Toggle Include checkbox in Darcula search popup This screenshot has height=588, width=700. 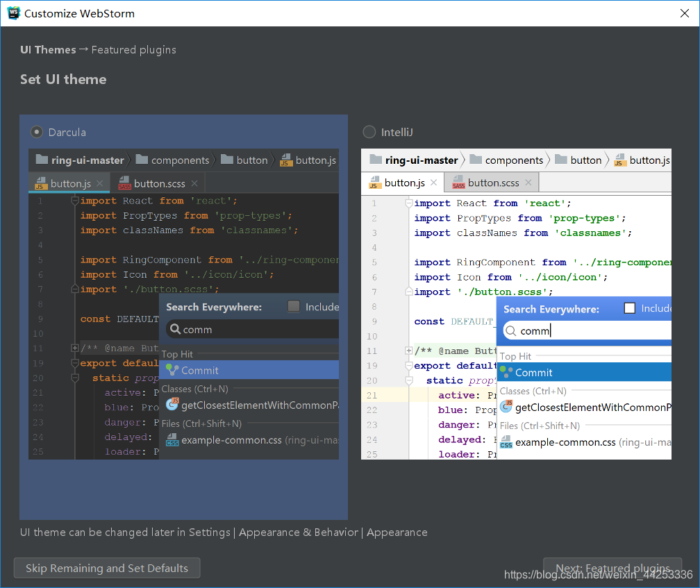(x=293, y=306)
